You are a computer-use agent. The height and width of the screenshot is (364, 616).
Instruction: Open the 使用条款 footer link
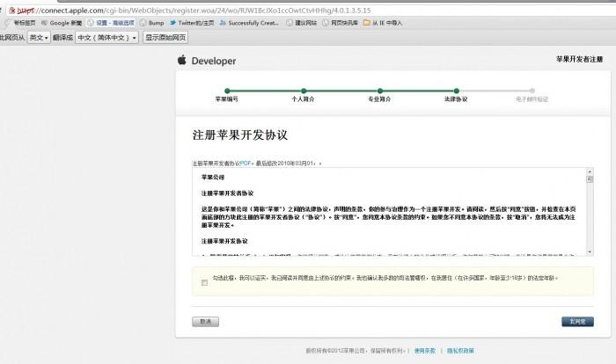tap(425, 351)
